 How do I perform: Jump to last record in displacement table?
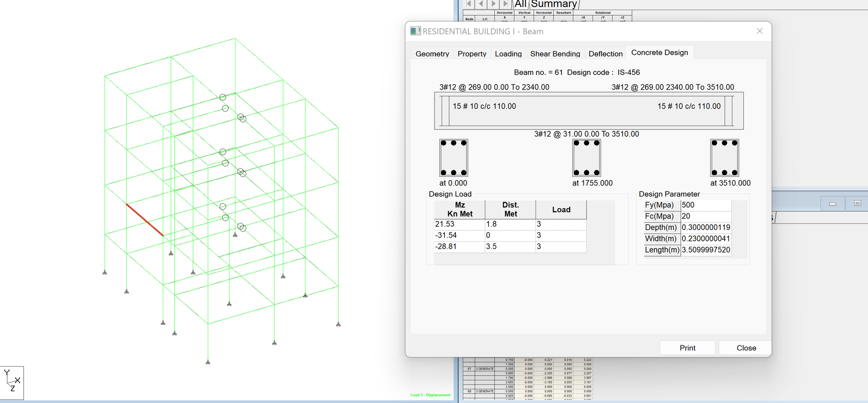pyautogui.click(x=505, y=4)
